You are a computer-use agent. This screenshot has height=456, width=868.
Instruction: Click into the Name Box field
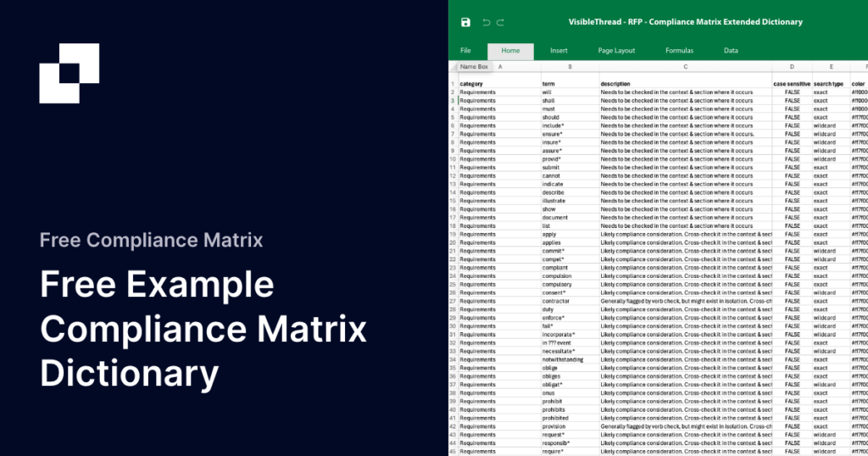click(x=474, y=66)
